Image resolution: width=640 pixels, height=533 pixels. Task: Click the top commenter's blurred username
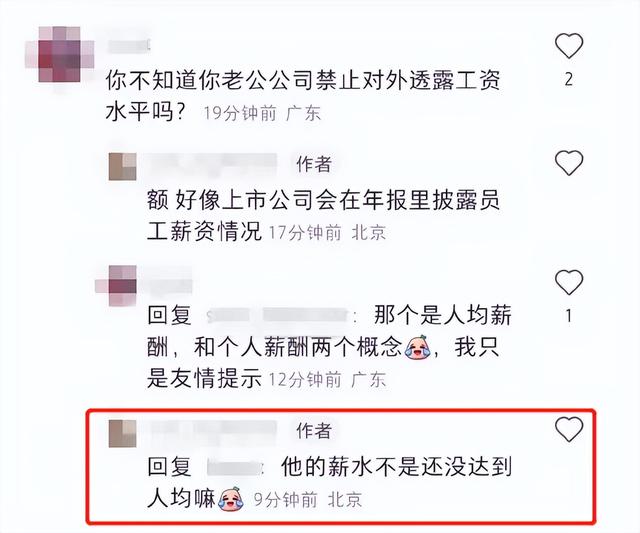[129, 46]
